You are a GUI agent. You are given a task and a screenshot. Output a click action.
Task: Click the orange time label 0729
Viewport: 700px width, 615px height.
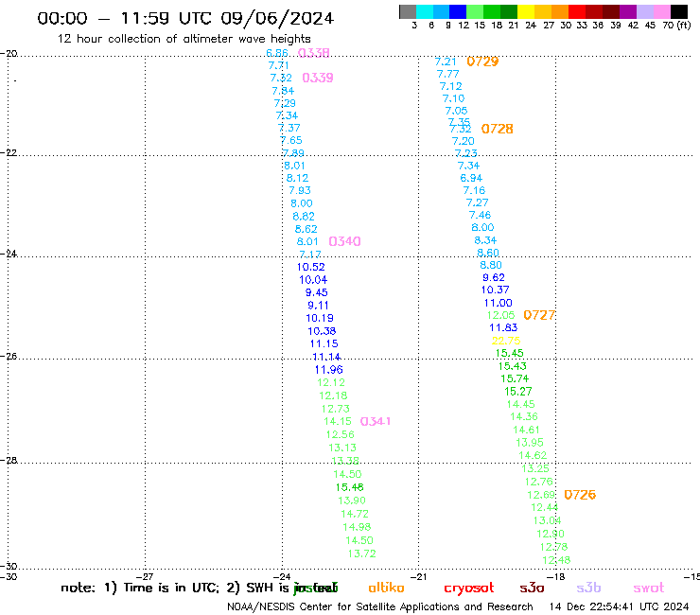coord(482,61)
